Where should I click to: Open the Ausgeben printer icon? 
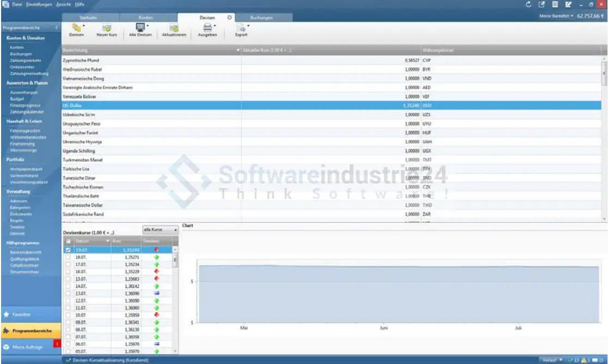coord(208,28)
